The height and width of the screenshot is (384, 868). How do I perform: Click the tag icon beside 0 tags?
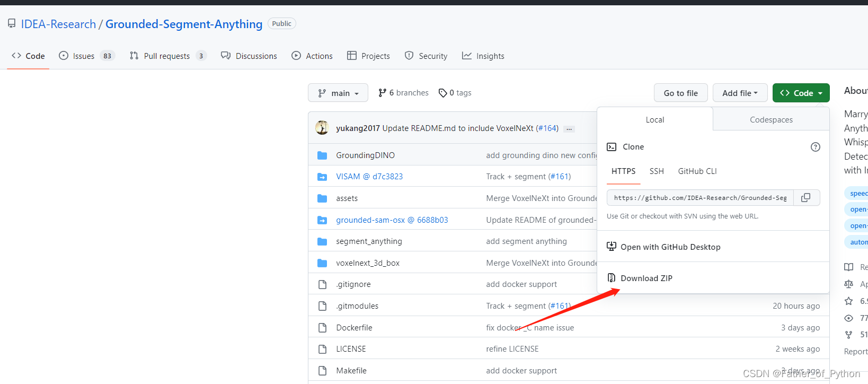pyautogui.click(x=443, y=93)
